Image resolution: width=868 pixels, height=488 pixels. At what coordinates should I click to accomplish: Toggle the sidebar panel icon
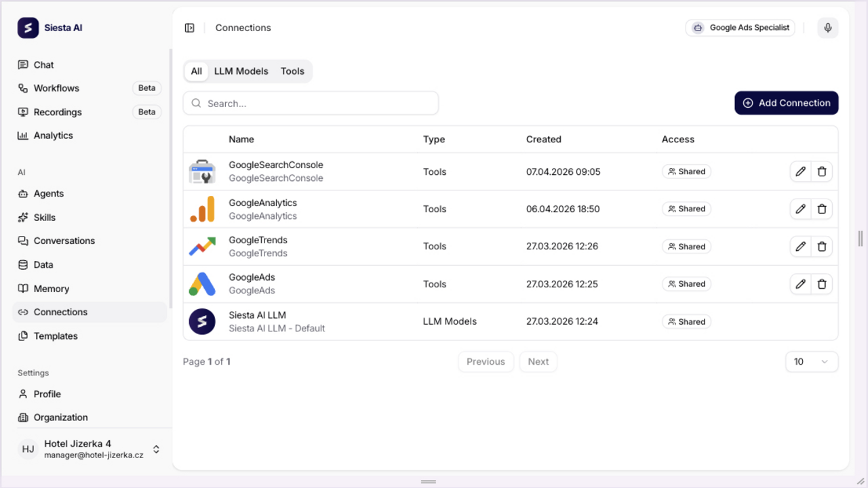click(x=190, y=28)
